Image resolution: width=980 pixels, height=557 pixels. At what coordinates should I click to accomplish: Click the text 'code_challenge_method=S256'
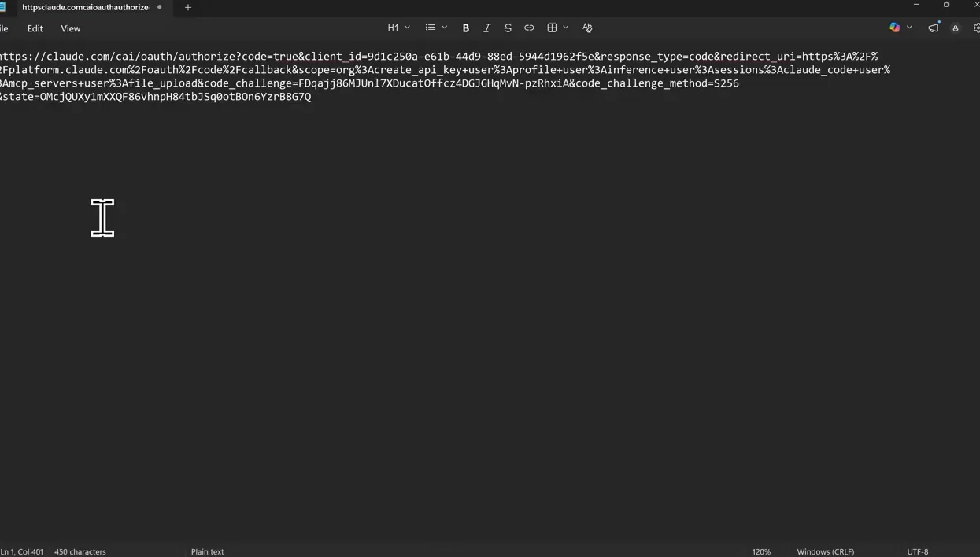pos(657,83)
